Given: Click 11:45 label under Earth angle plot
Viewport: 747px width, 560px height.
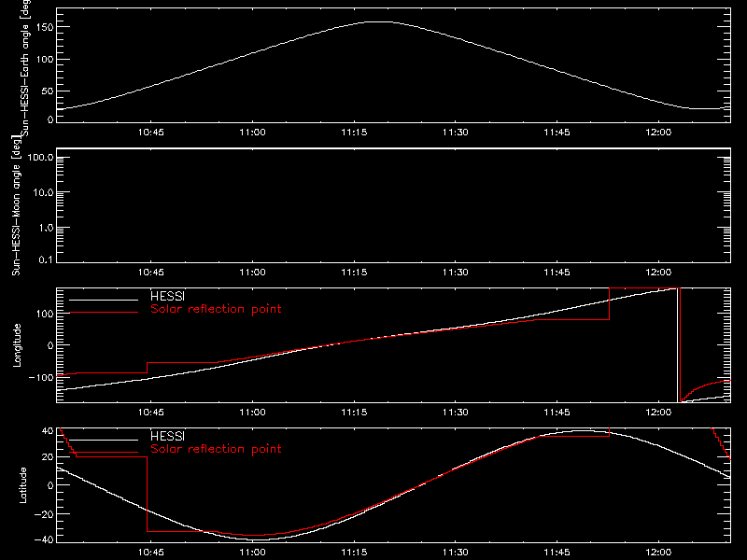Looking at the screenshot, I should point(557,133).
